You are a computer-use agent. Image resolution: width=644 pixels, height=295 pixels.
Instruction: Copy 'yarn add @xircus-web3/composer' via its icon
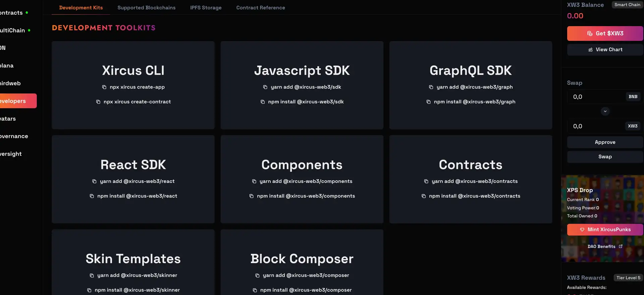257,276
